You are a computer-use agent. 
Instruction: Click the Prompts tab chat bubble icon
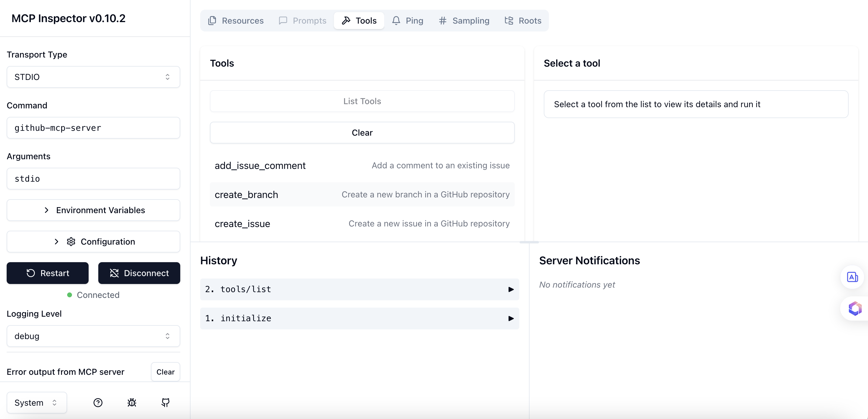(x=283, y=21)
